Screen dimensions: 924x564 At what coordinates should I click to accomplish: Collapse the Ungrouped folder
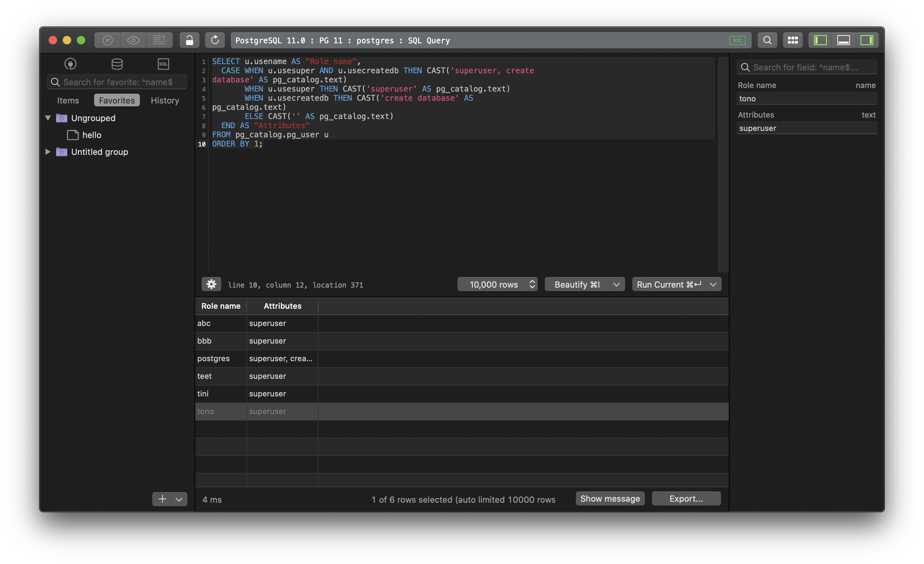(48, 118)
